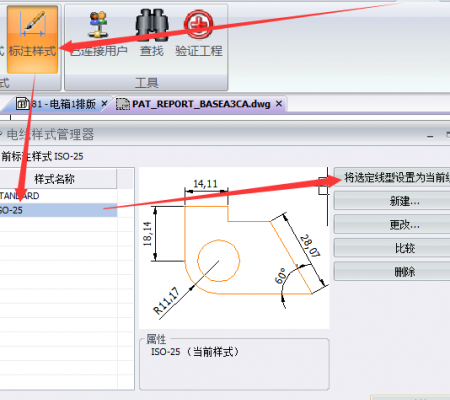Click the document icon on 电箱1排版 tab

coord(23,104)
